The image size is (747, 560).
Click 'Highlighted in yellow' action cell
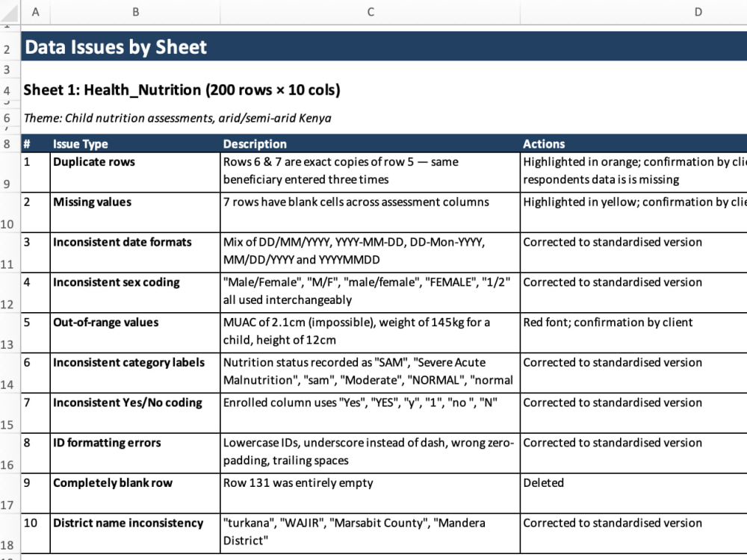pyautogui.click(x=633, y=212)
